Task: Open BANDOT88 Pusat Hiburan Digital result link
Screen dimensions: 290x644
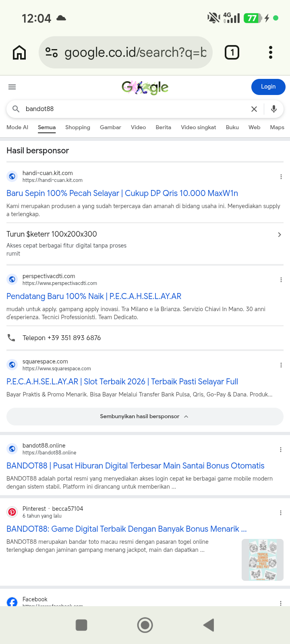Action: click(x=135, y=466)
